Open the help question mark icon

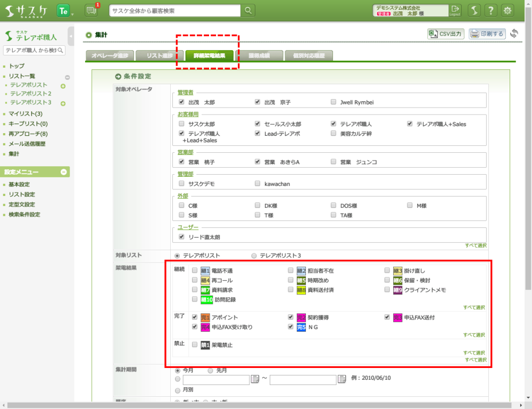coord(491,11)
